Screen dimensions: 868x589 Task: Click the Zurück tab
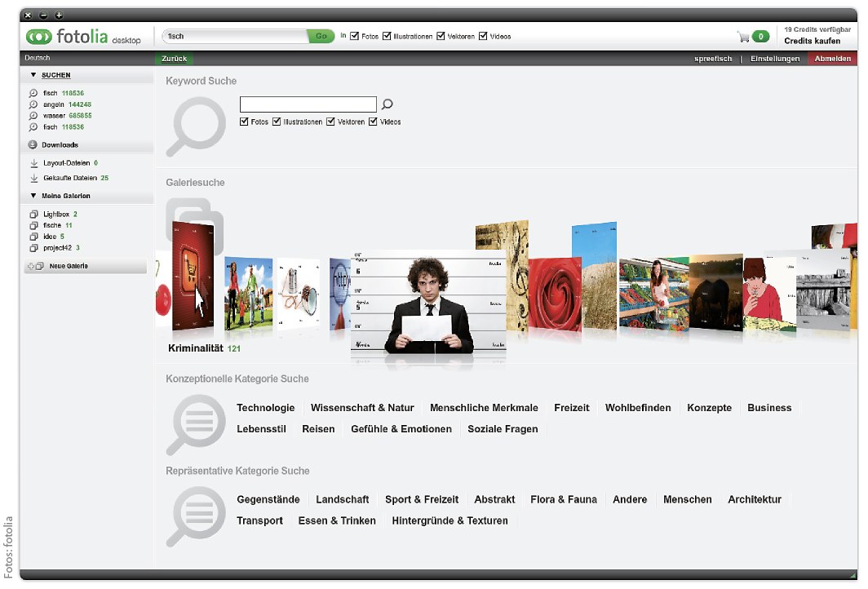coord(175,59)
